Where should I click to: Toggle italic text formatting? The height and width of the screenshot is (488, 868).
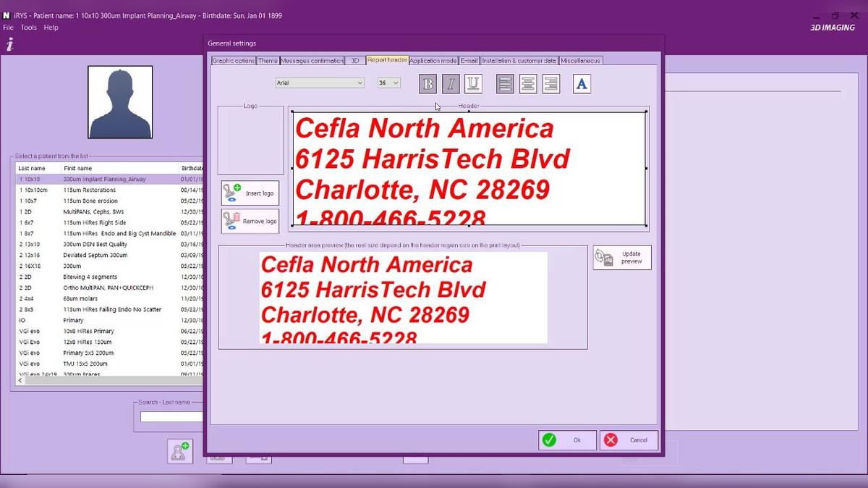(x=451, y=84)
